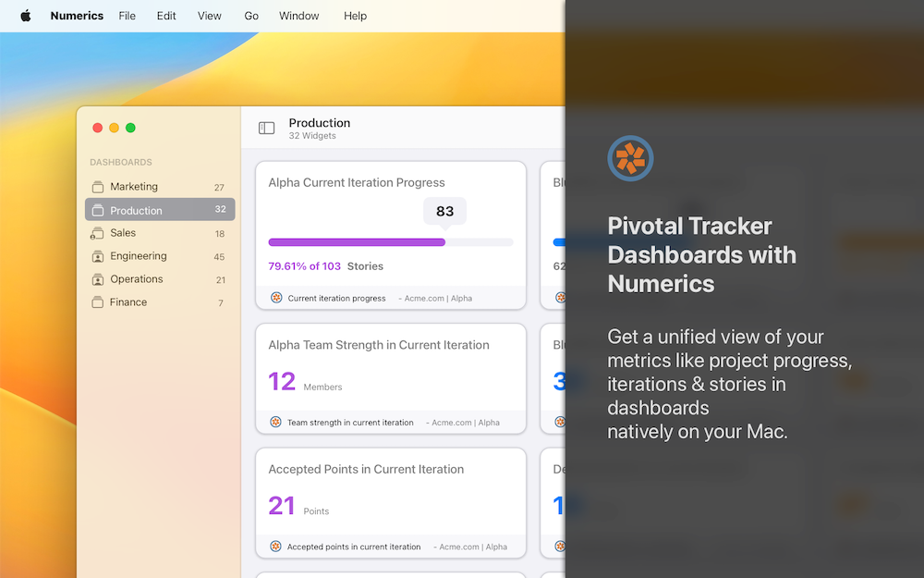Click the '32 Widgets' subtitle

click(x=312, y=136)
